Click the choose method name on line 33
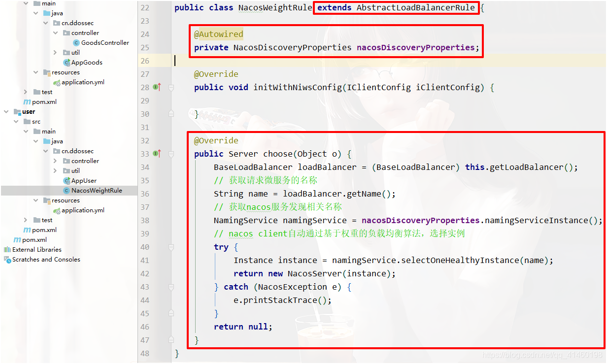 click(x=278, y=154)
